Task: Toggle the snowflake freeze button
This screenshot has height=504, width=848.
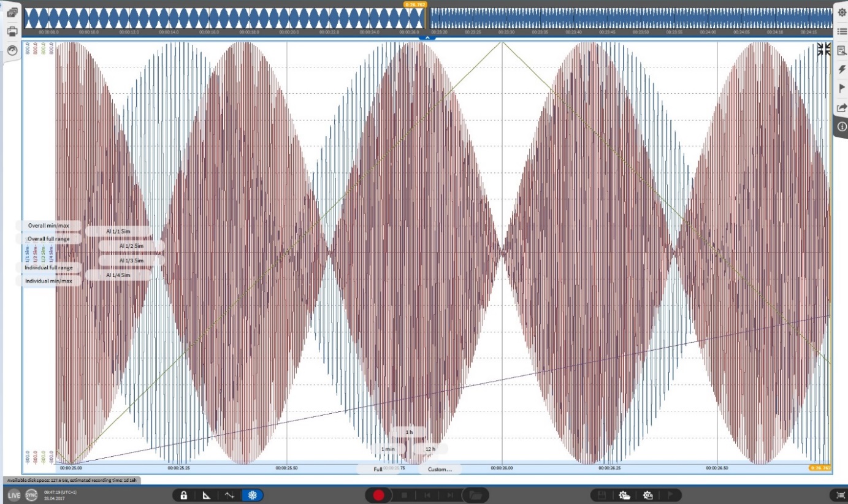Action: pos(251,495)
